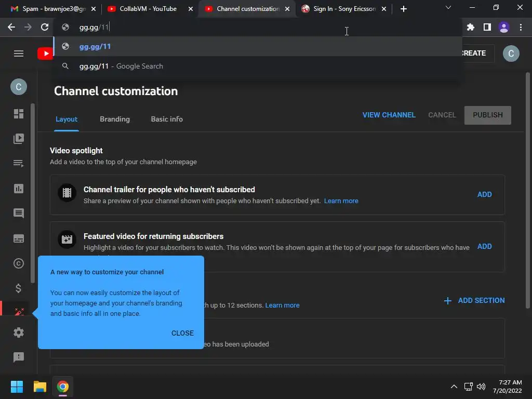
Task: Open the Chrome profile avatar
Action: pos(504,27)
